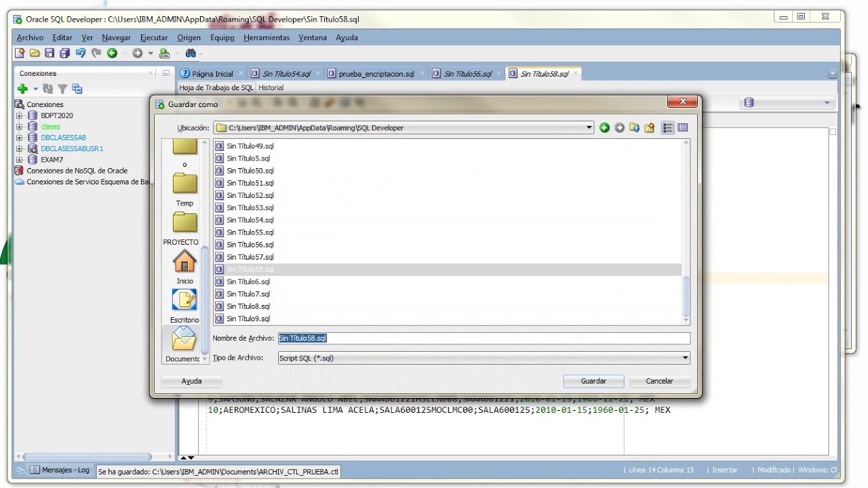
Task: Close the Sin Título54.sql tab
Action: pyautogui.click(x=318, y=73)
